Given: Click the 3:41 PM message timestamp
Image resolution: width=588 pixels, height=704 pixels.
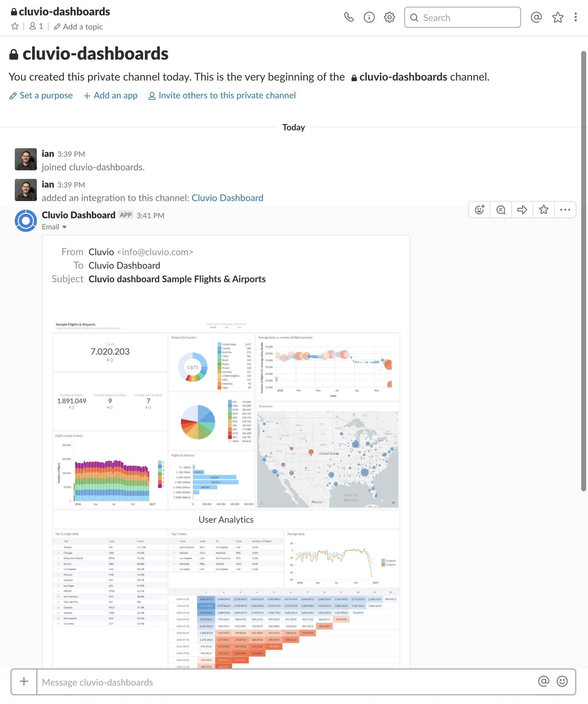Looking at the screenshot, I should click(151, 216).
